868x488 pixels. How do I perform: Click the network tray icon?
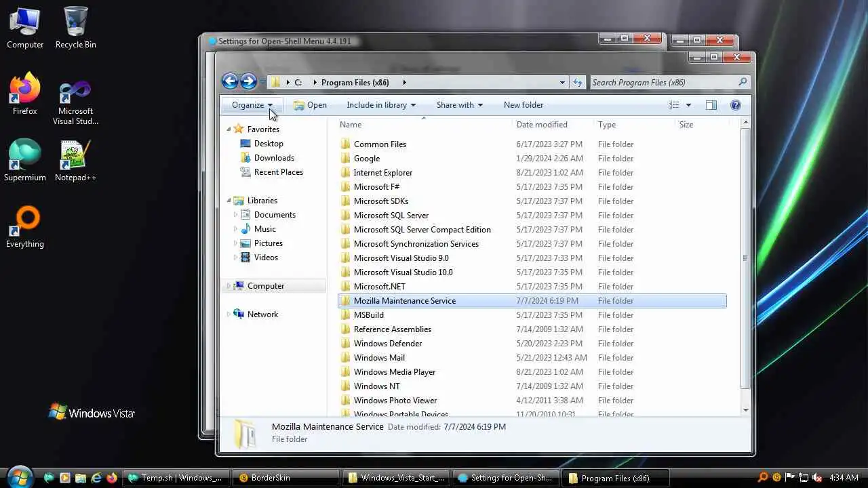coord(804,478)
